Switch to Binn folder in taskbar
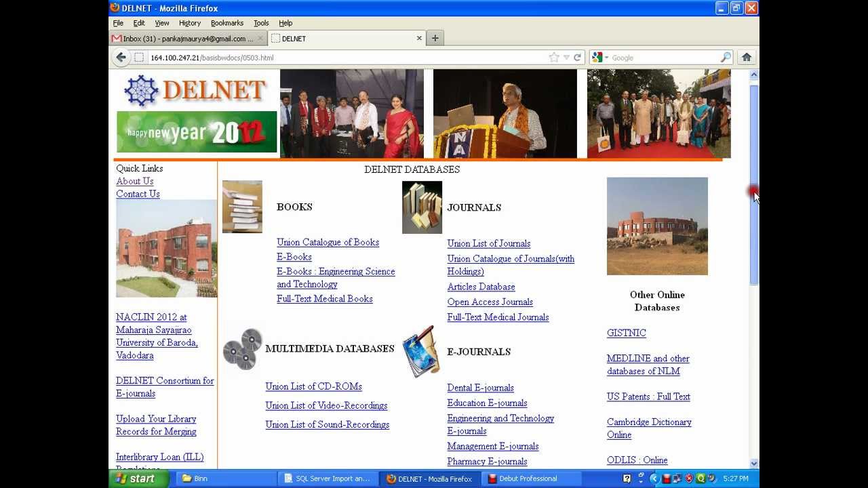 tap(225, 479)
